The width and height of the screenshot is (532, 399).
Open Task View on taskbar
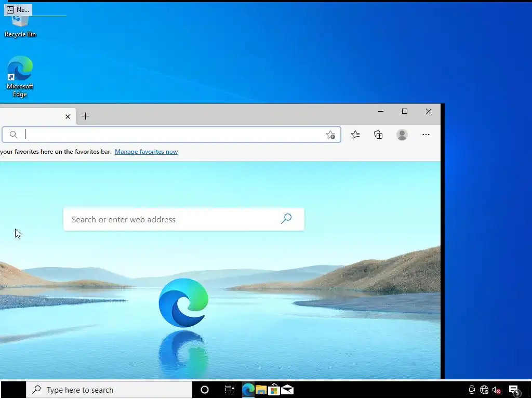tap(229, 390)
